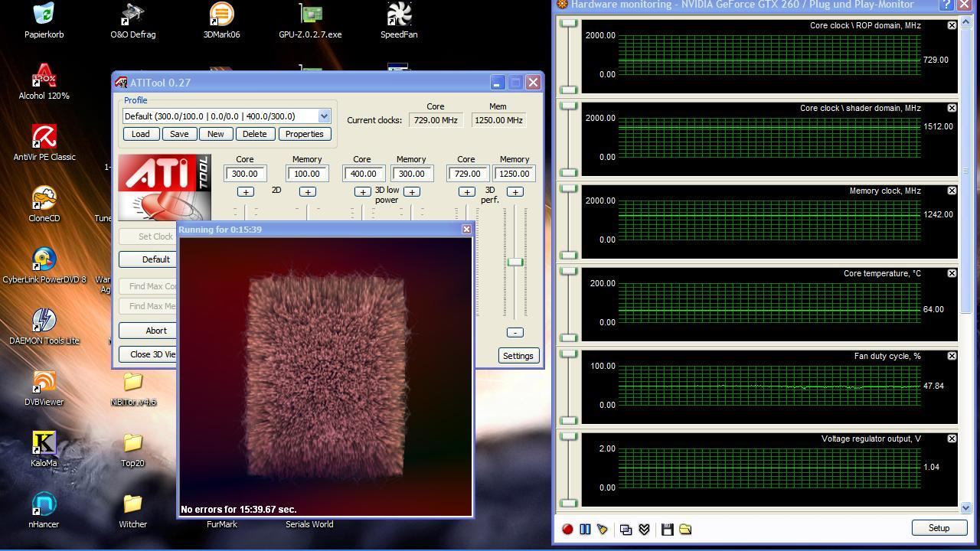The height and width of the screenshot is (551, 980).
Task: Expand the ATITool Profile dropdown
Action: [324, 116]
